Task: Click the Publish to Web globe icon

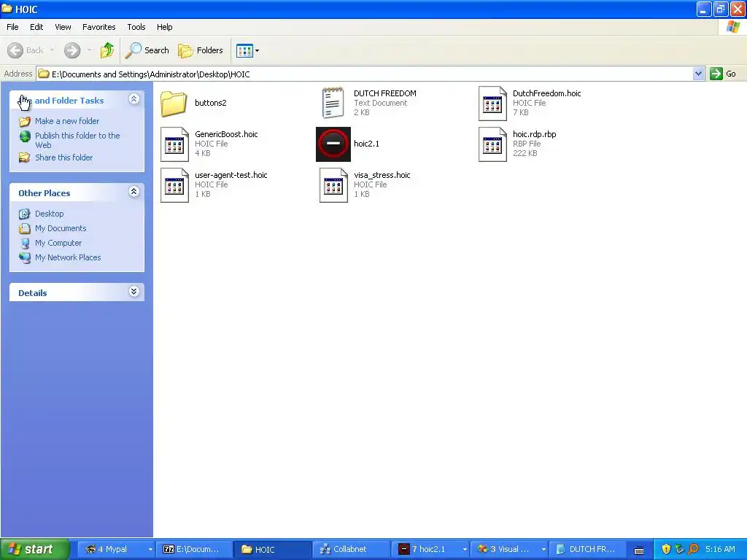Action: pyautogui.click(x=25, y=136)
